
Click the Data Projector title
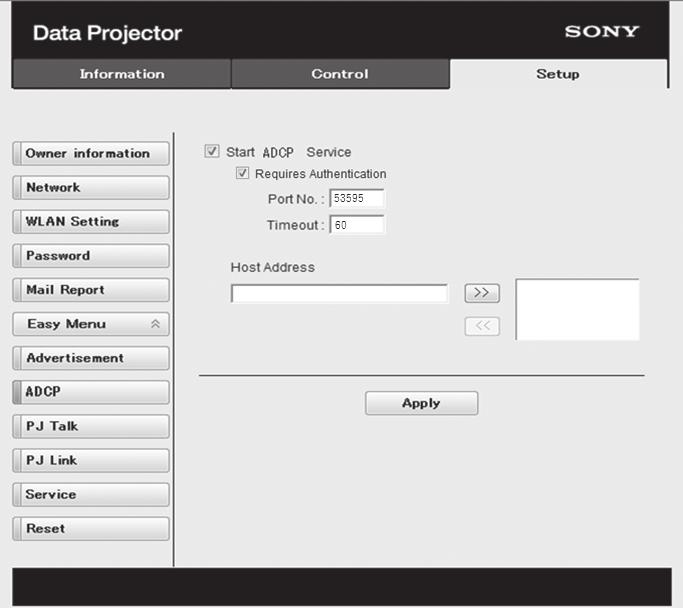[x=108, y=34]
